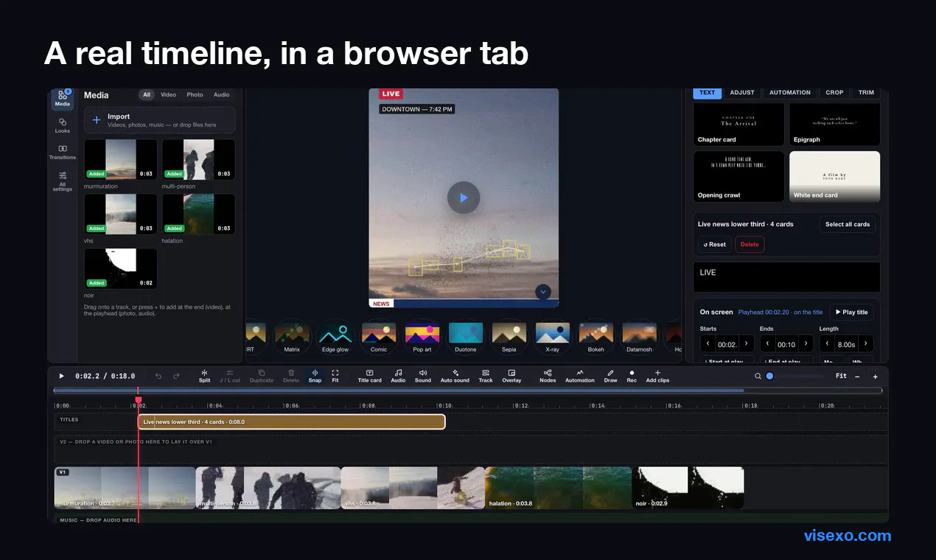936x560 pixels.
Task: Add a Title card from the toolbar
Action: (369, 376)
